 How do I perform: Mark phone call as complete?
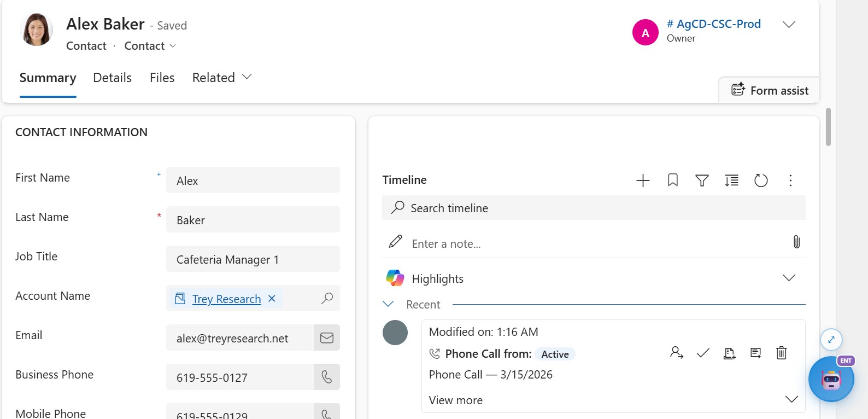pyautogui.click(x=703, y=353)
